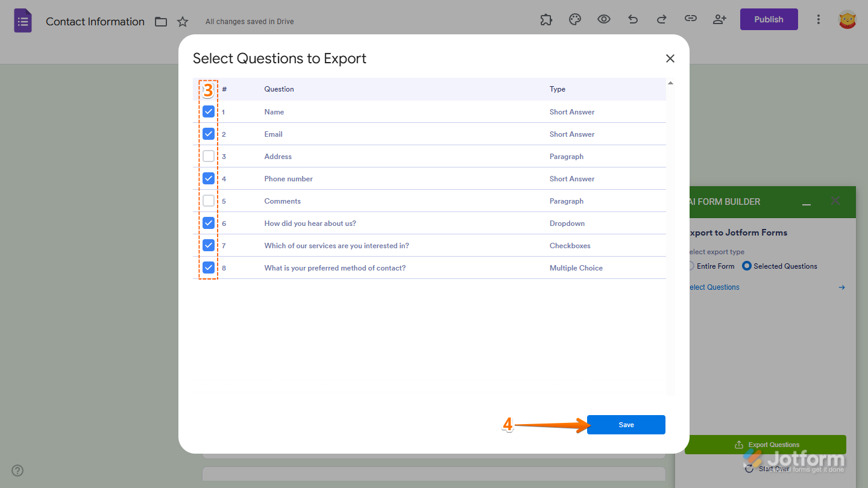Uncheck the Name question checkbox
Screen dimensions: 868x488
[208, 111]
